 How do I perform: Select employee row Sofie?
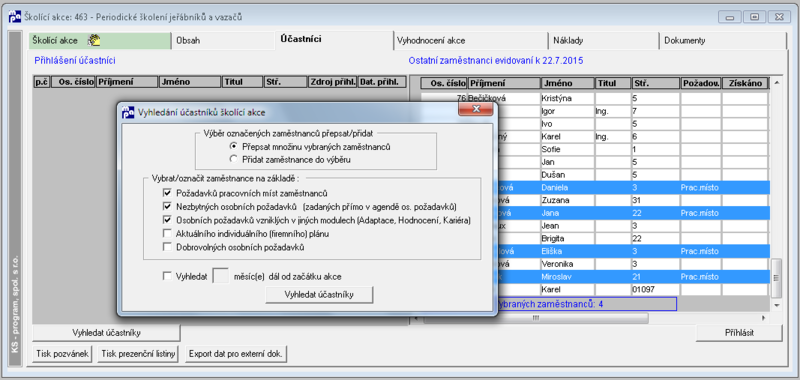coord(594,149)
